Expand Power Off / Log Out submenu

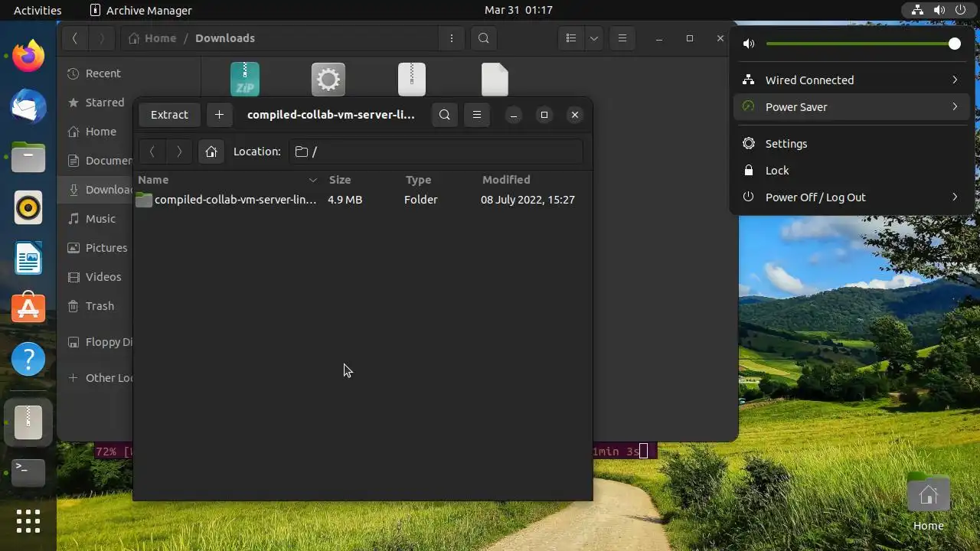coord(851,197)
